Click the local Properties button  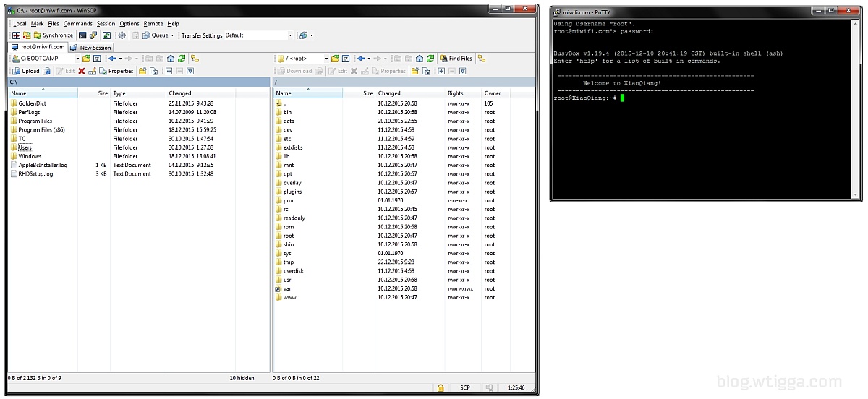pos(116,71)
